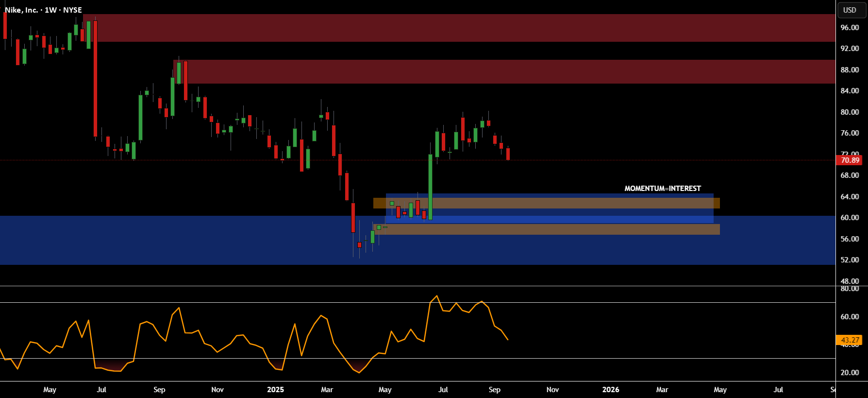Select the upper dark red resistance zone
The width and height of the screenshot is (868, 398).
459,28
